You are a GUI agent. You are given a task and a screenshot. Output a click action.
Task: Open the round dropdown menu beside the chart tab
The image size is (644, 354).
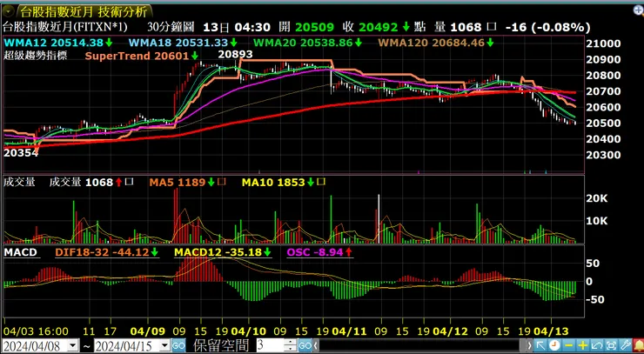(x=9, y=10)
